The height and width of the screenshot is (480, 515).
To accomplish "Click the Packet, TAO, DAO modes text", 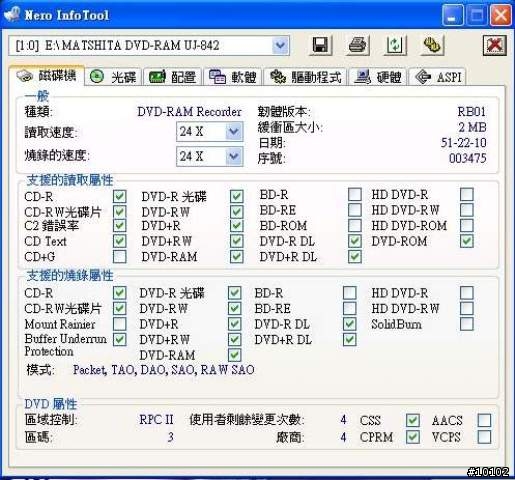I will point(164,370).
